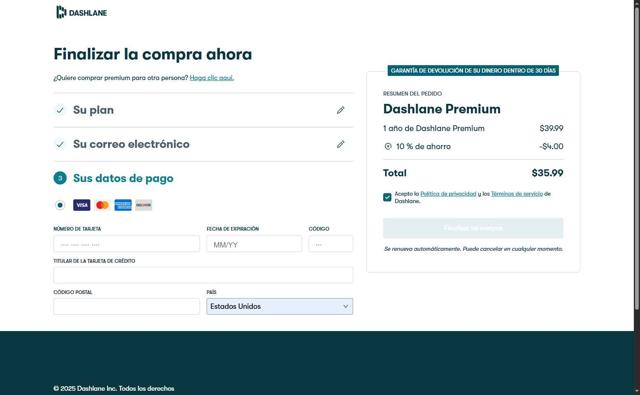Click the Visa card logo
The height and width of the screenshot is (395, 640).
coord(82,205)
